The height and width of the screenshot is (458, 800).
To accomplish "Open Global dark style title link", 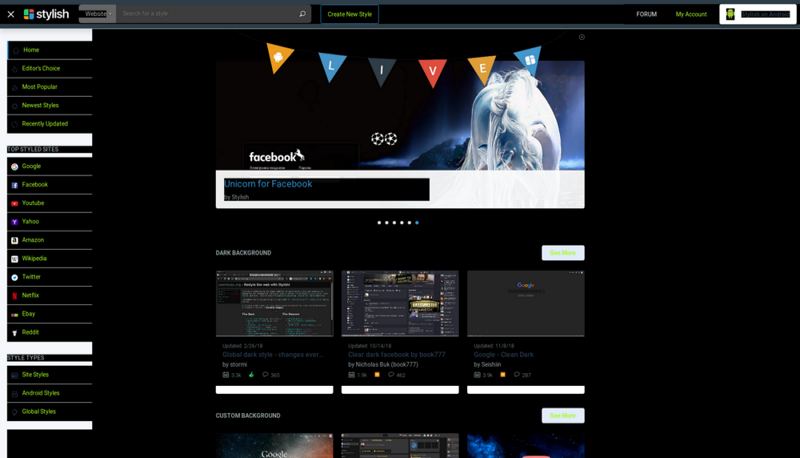I will click(272, 354).
